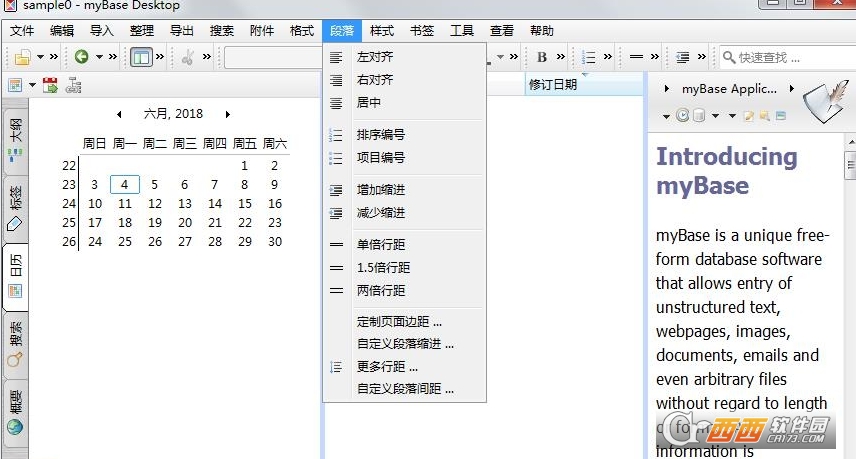Click the quill notebook logo icon
This screenshot has width=856, height=459.
(x=825, y=102)
